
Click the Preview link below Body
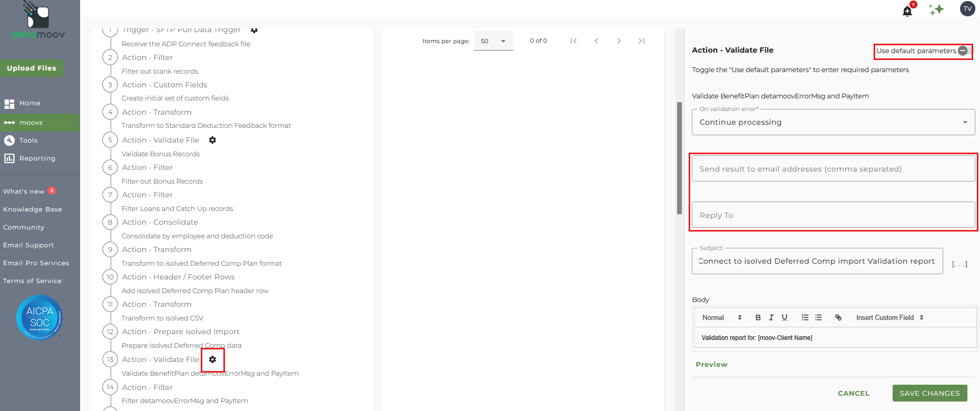[711, 364]
